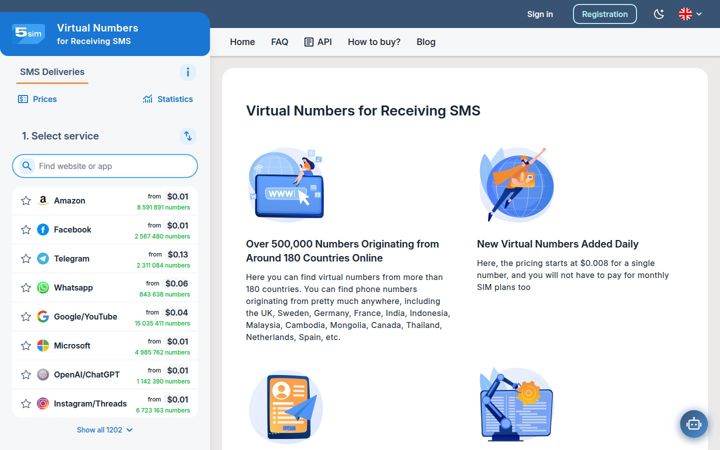Select the Google/YouTube service icon

[x=43, y=316]
